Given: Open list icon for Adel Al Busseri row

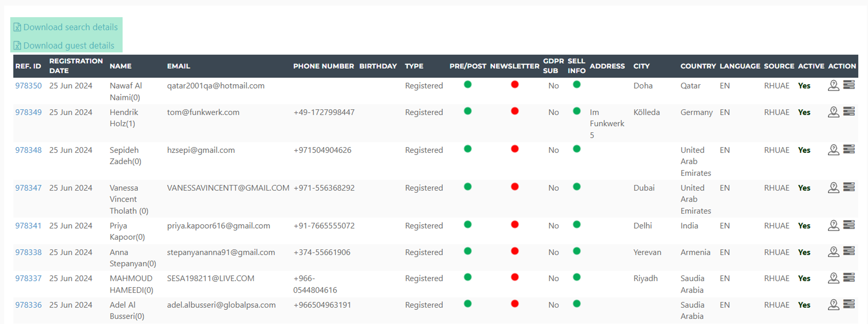Looking at the screenshot, I should point(849,304).
